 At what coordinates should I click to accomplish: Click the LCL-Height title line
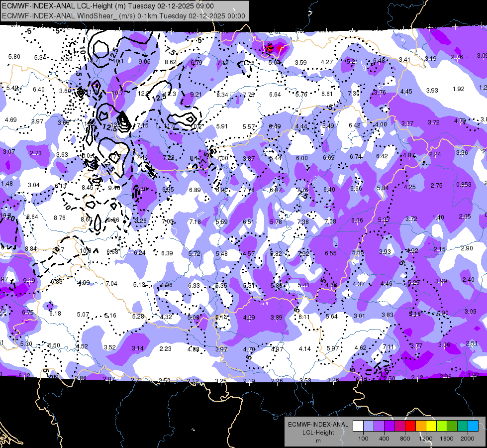click(108, 6)
